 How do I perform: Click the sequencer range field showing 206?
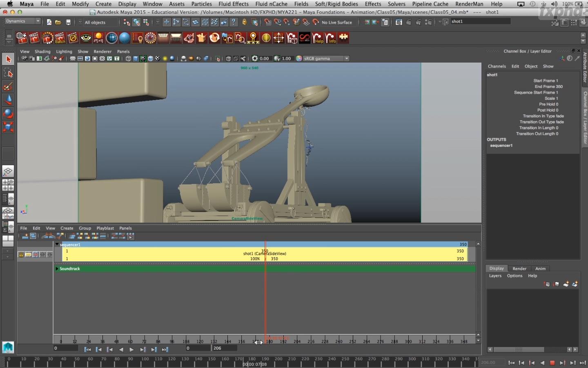pos(224,348)
